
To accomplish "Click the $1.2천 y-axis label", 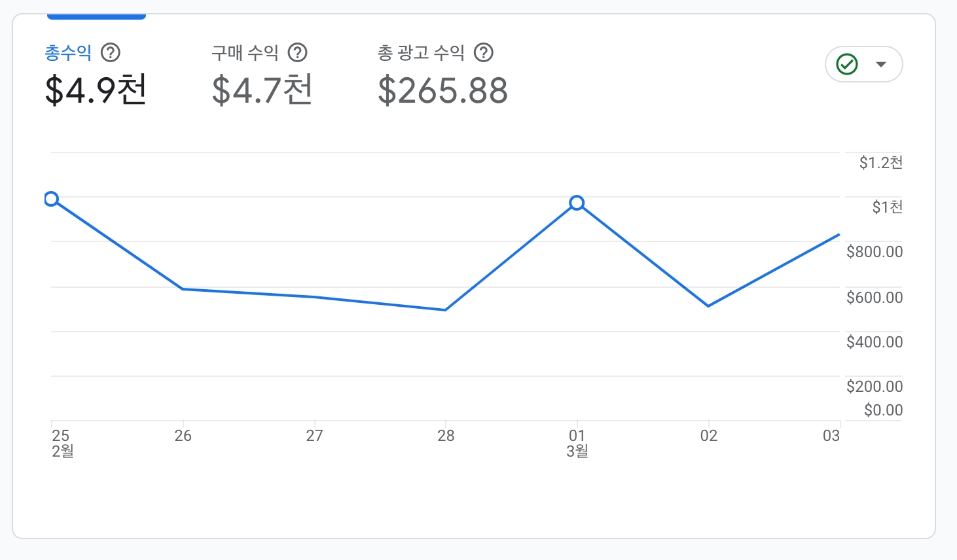I will click(880, 162).
